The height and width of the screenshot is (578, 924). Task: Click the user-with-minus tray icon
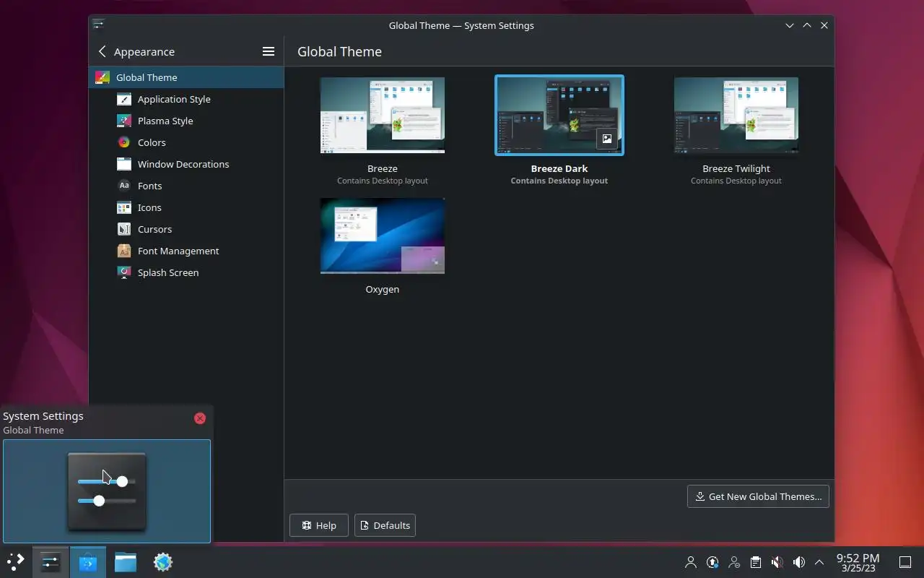click(734, 562)
